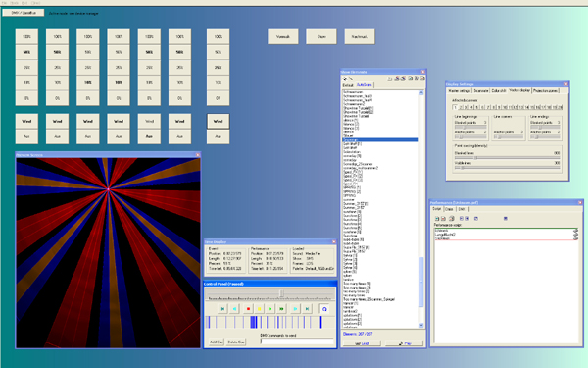Click the first icon in Performance toolbar
Image resolution: width=588 pixels, height=368 pixels.
(x=437, y=218)
